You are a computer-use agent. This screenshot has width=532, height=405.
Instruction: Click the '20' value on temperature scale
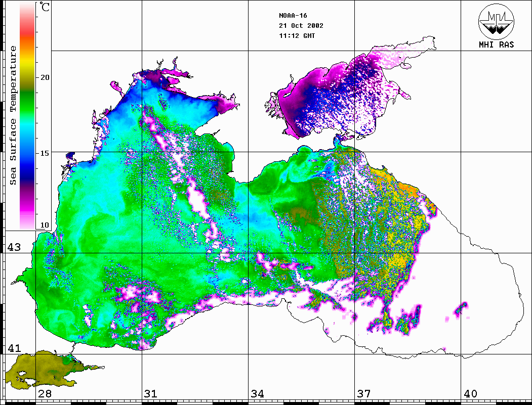45,77
